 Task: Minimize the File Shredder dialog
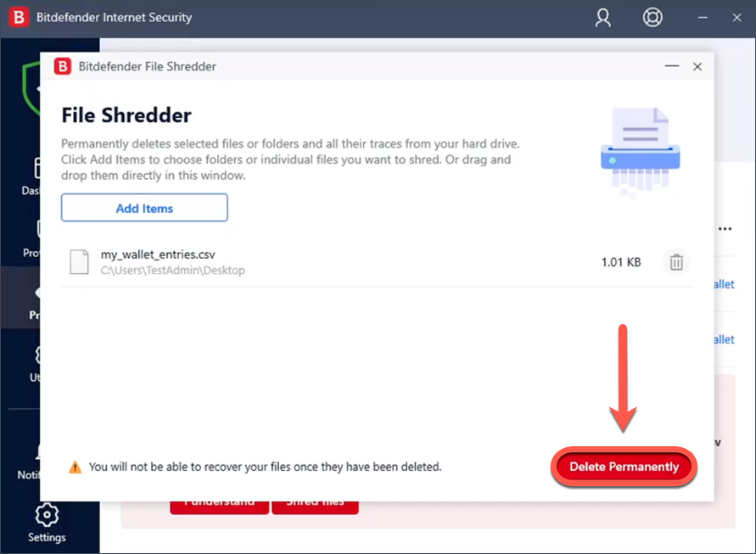point(672,66)
